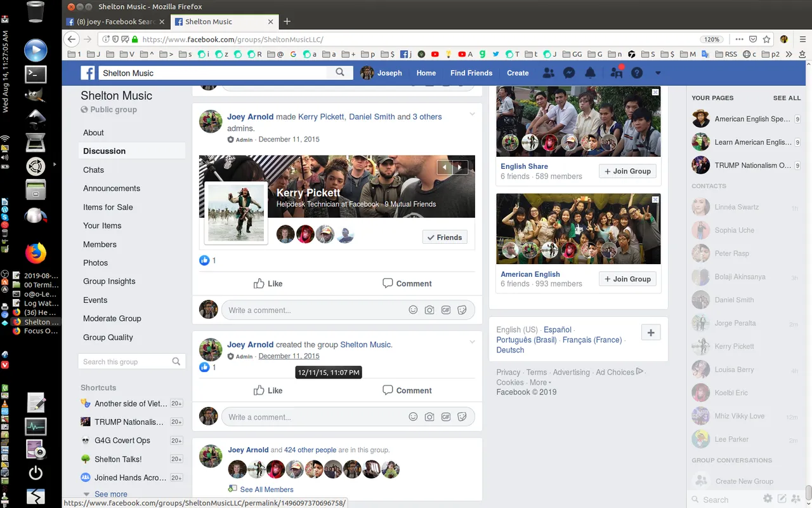Image resolution: width=812 pixels, height=508 pixels.
Task: Click search icon in Search this group box
Action: pos(176,361)
